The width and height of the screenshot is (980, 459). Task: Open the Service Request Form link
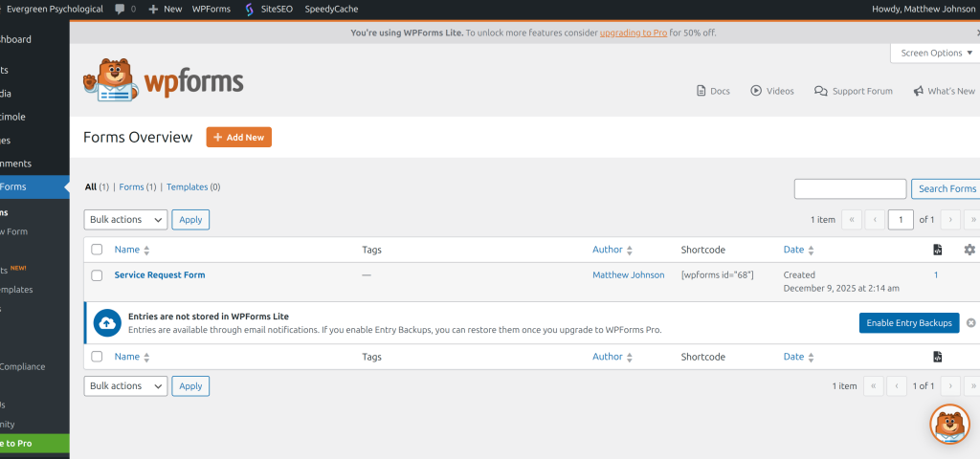pyautogui.click(x=160, y=274)
